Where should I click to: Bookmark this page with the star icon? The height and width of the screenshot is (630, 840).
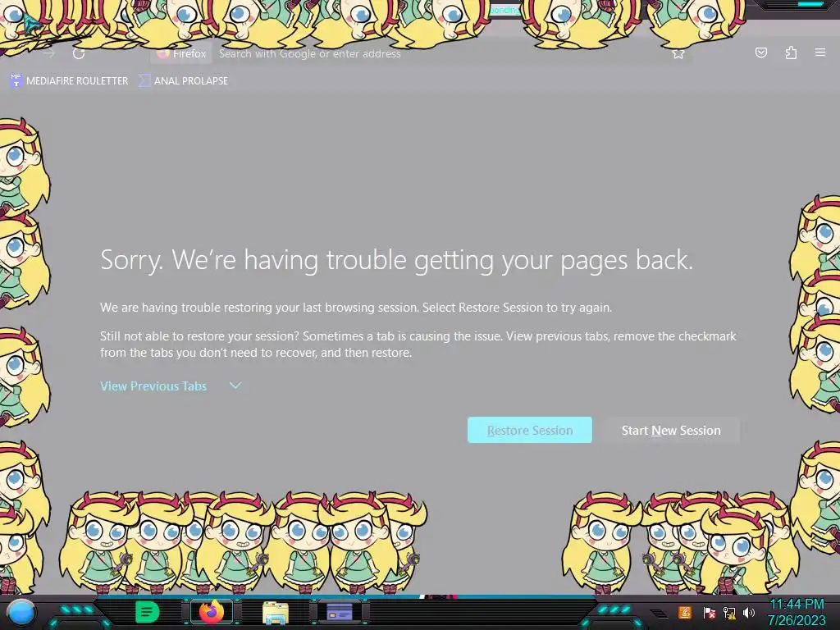(x=678, y=53)
